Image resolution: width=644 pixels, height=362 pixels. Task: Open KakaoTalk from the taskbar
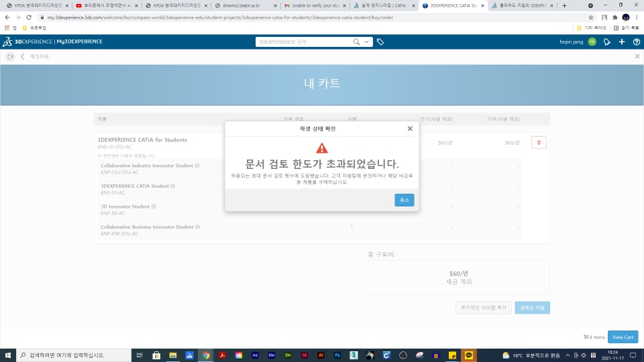(469, 355)
